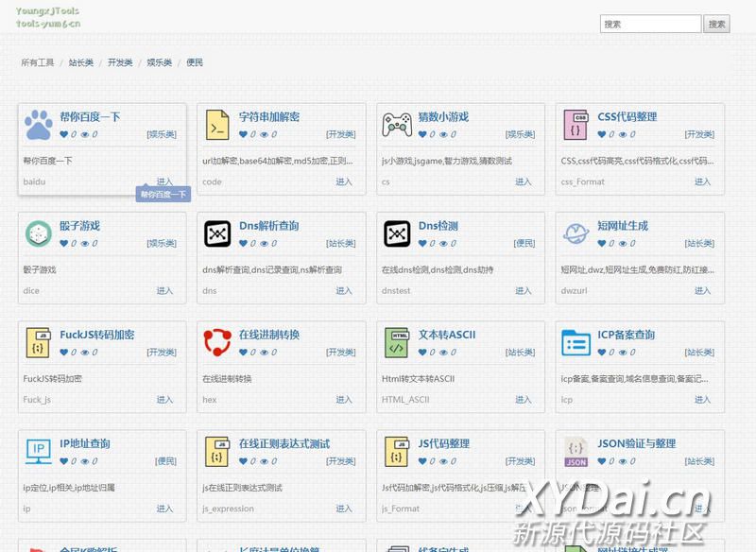Click the gamepad icon for 猜数小游戏
This screenshot has height=552, width=756.
(x=397, y=125)
